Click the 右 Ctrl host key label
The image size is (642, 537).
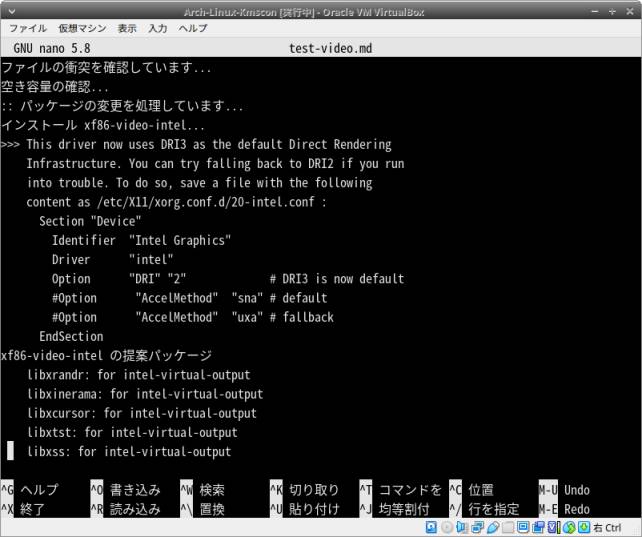608,528
